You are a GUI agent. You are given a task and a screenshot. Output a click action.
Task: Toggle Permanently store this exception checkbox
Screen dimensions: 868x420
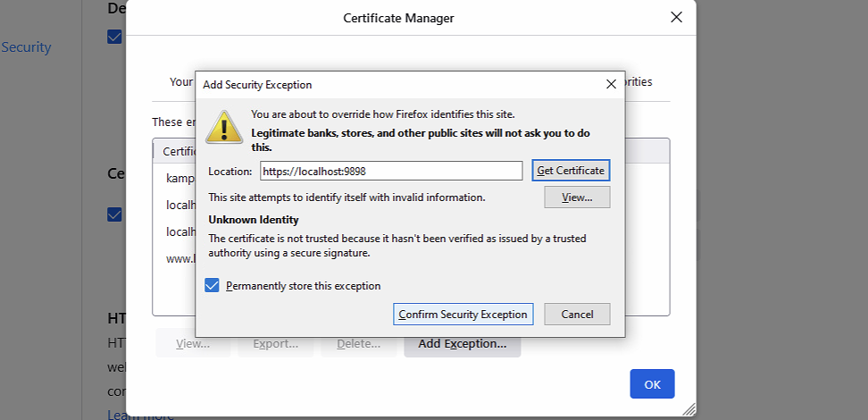[212, 286]
